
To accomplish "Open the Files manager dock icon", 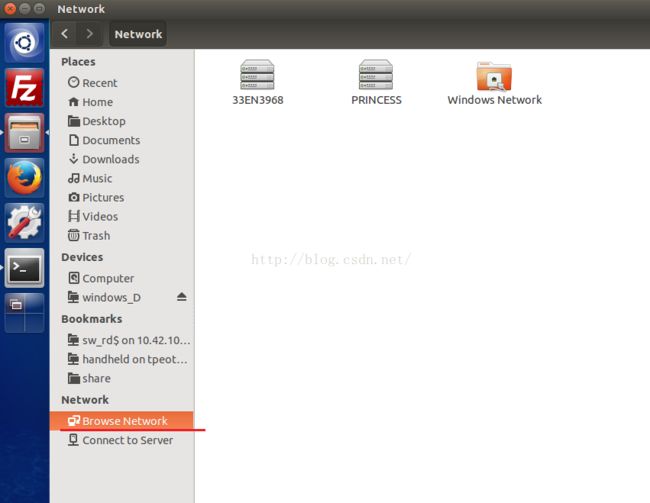I will point(24,133).
